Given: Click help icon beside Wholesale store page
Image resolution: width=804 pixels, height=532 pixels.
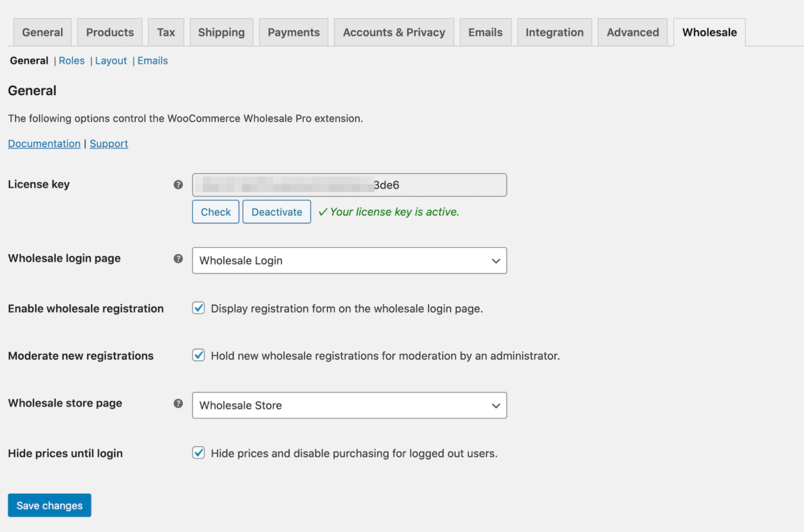Looking at the screenshot, I should [x=178, y=403].
